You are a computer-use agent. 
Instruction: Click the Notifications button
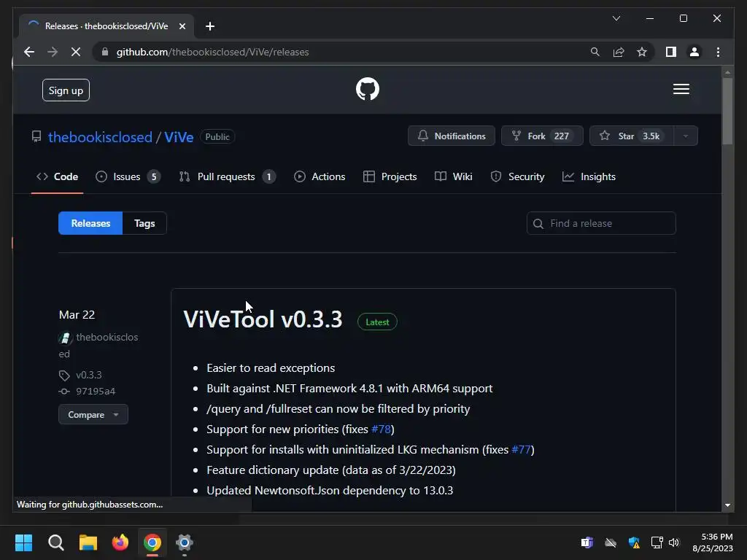coord(452,136)
